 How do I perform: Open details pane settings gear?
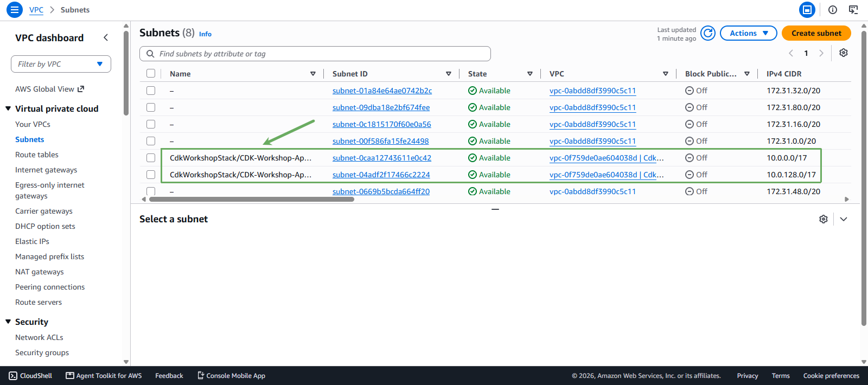tap(824, 219)
